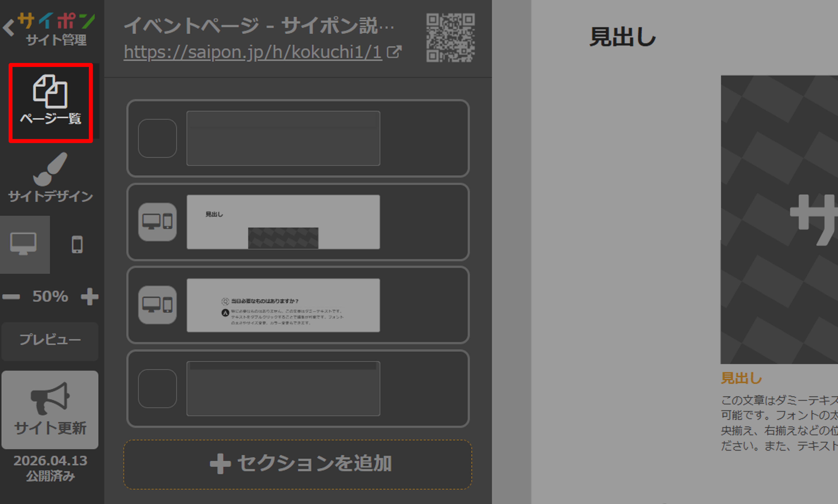Screen dimensions: 838x504
Task: Increase zoom with the plus icon
Action: coord(89,297)
